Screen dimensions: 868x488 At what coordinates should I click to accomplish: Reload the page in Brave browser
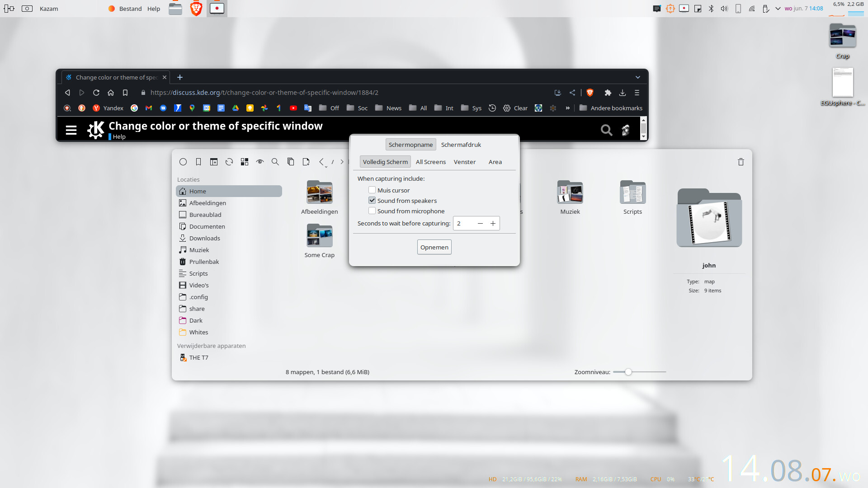click(x=96, y=93)
